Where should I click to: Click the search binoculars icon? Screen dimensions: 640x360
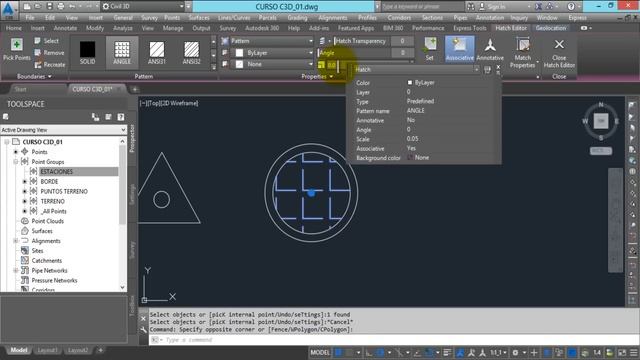470,7
